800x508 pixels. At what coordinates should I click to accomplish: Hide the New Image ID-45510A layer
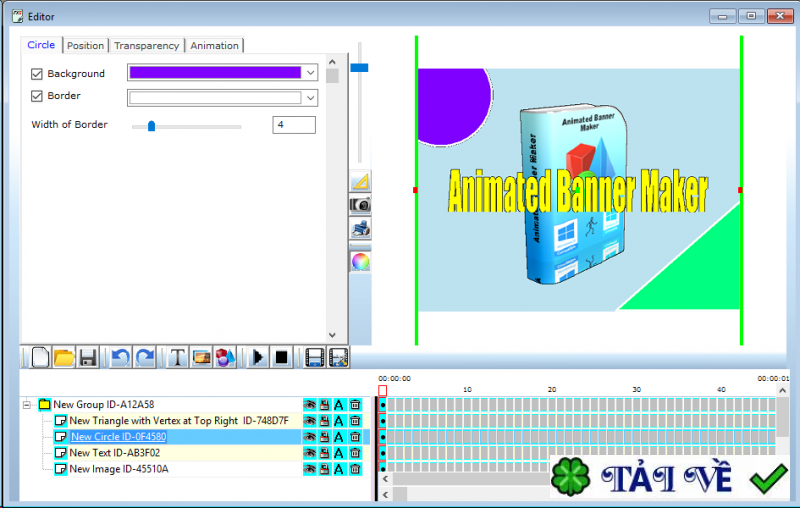point(309,469)
